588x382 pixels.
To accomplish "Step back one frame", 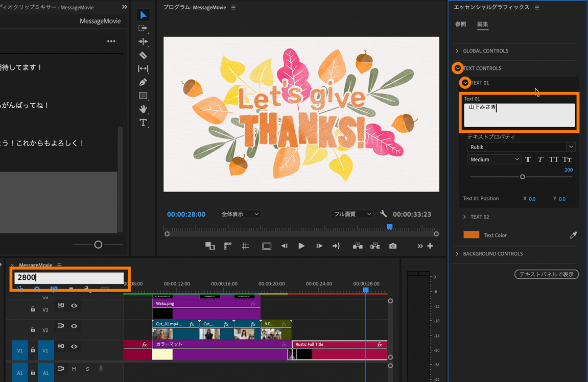I will (284, 246).
